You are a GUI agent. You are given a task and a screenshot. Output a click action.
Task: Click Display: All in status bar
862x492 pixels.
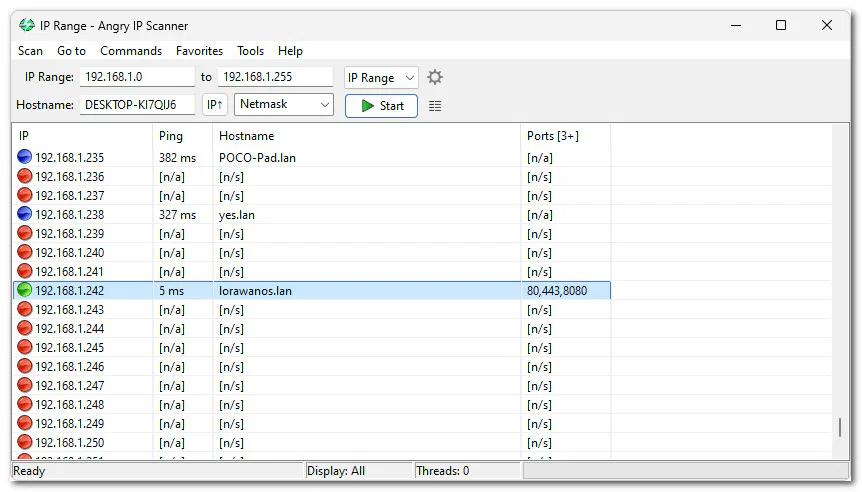point(336,471)
